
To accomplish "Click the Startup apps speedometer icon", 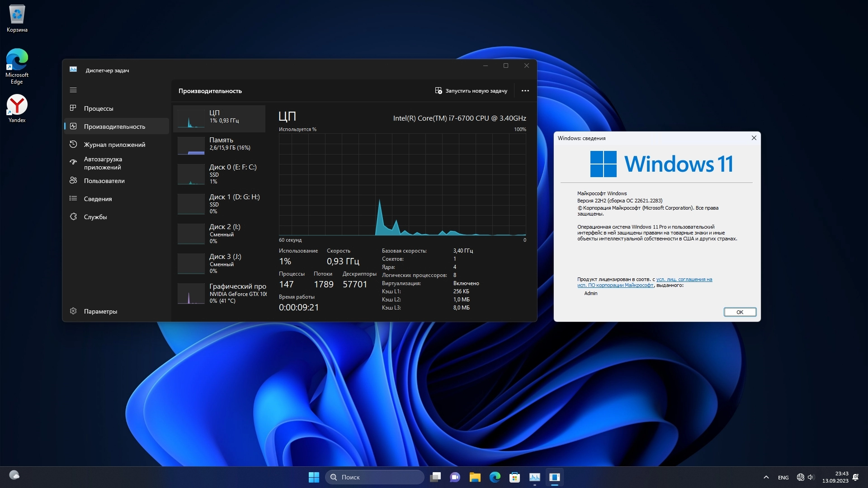I will point(73,162).
